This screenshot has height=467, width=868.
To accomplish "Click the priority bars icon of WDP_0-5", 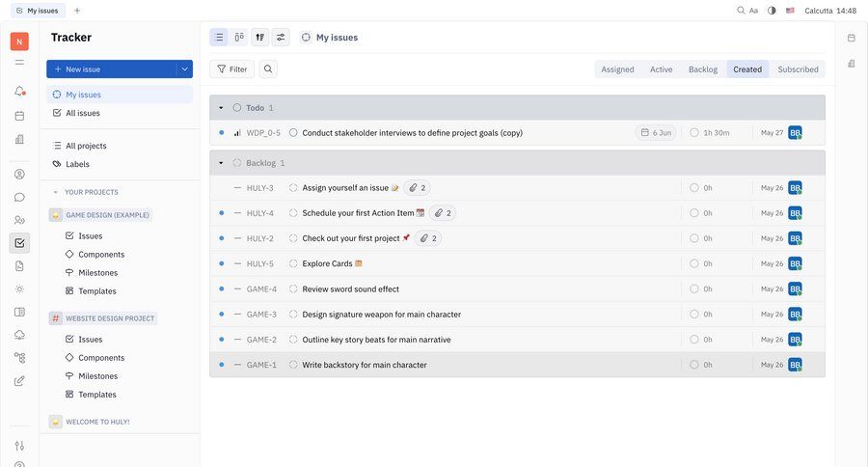I will [237, 133].
